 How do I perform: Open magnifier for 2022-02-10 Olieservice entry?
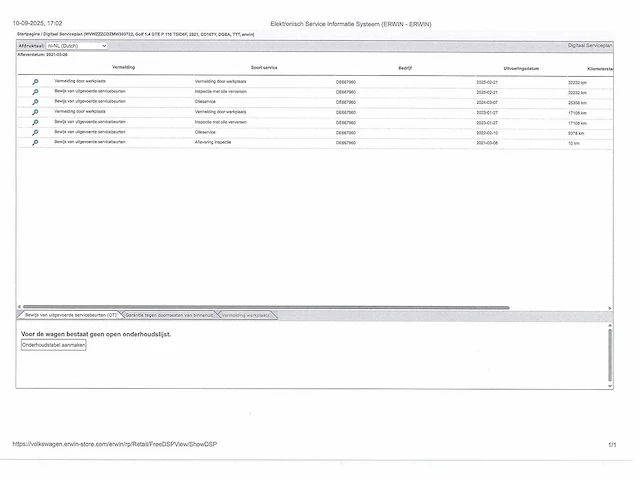point(35,133)
